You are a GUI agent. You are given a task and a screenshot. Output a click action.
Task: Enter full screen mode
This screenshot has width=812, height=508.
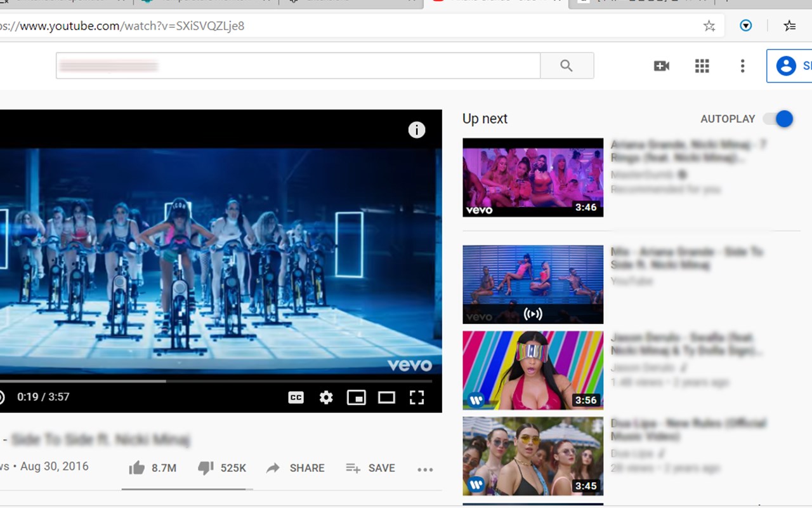[417, 398]
